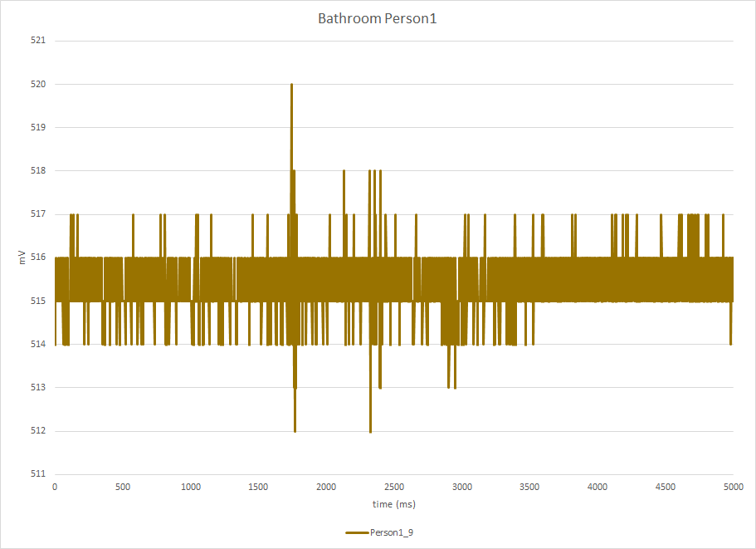This screenshot has height=549, width=756.
Task: Click the 1000 label on the time axis
Action: pos(190,487)
